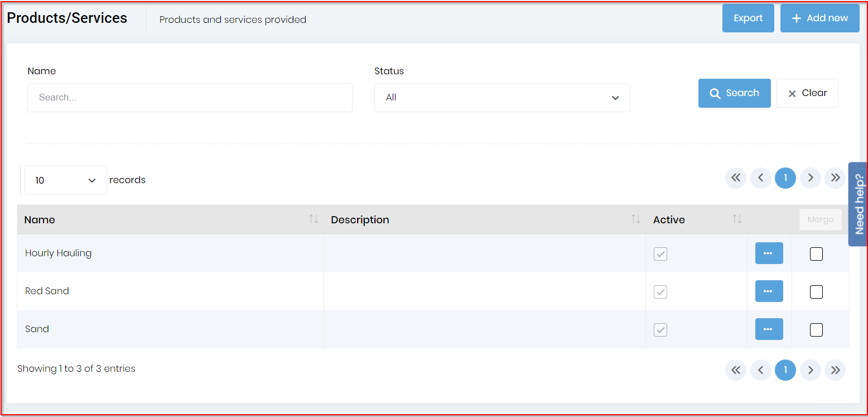Go to the first page using bottom pagination
This screenshot has height=417, width=868.
[735, 370]
